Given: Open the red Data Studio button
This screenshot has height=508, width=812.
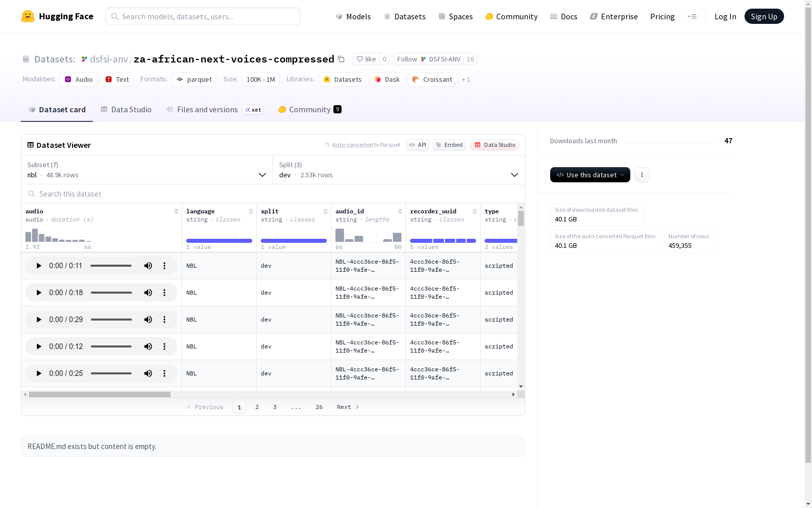Looking at the screenshot, I should [494, 145].
